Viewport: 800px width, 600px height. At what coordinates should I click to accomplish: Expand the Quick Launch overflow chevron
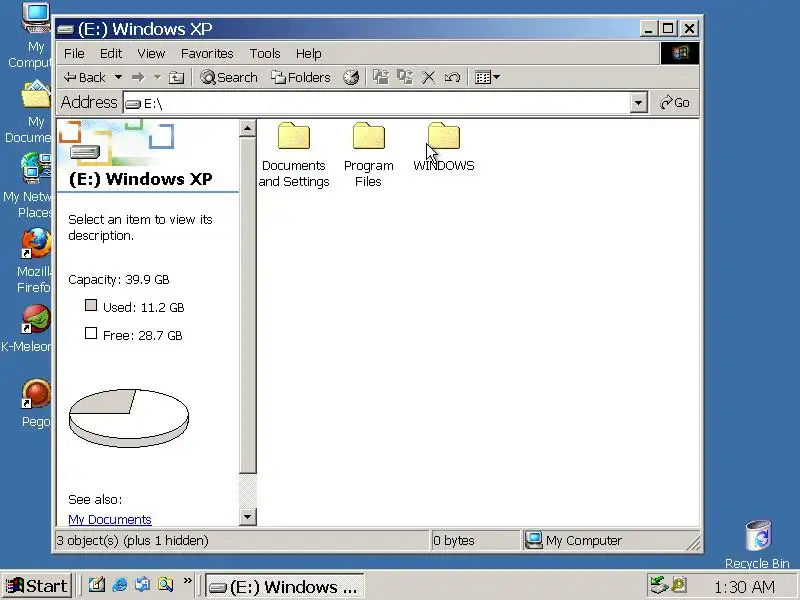[x=188, y=581]
